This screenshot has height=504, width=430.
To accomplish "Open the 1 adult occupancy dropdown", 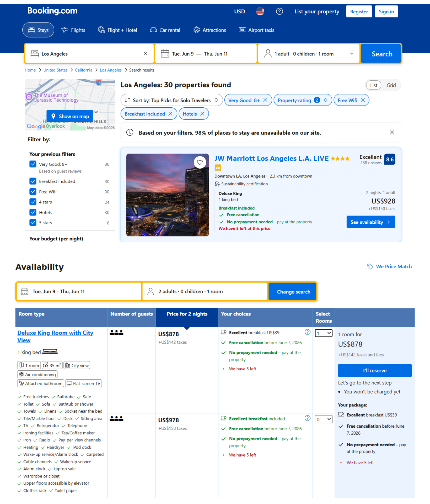I will pyautogui.click(x=309, y=54).
